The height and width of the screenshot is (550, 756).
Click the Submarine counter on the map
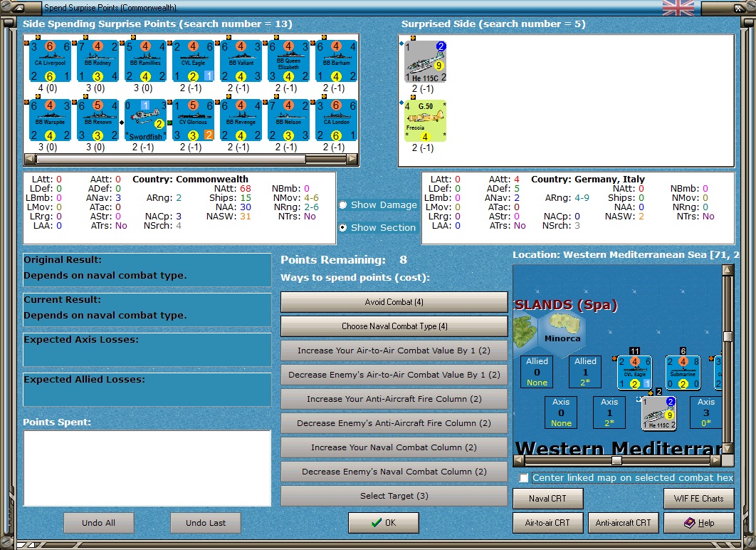(x=683, y=373)
